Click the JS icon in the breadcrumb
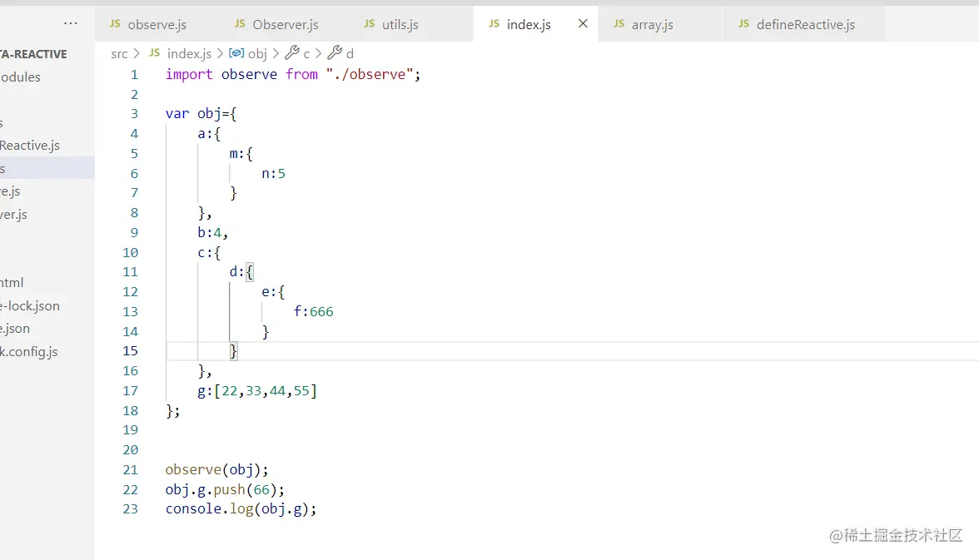The width and height of the screenshot is (979, 560). click(154, 53)
